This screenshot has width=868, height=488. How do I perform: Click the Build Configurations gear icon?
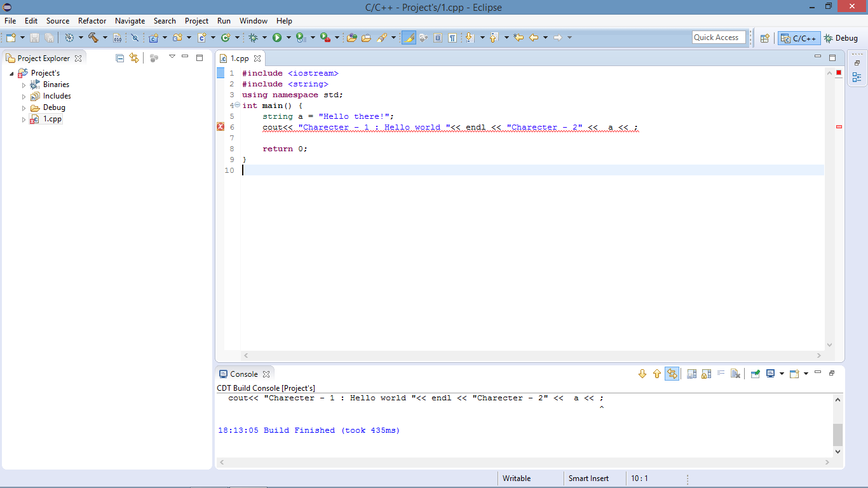pos(69,37)
